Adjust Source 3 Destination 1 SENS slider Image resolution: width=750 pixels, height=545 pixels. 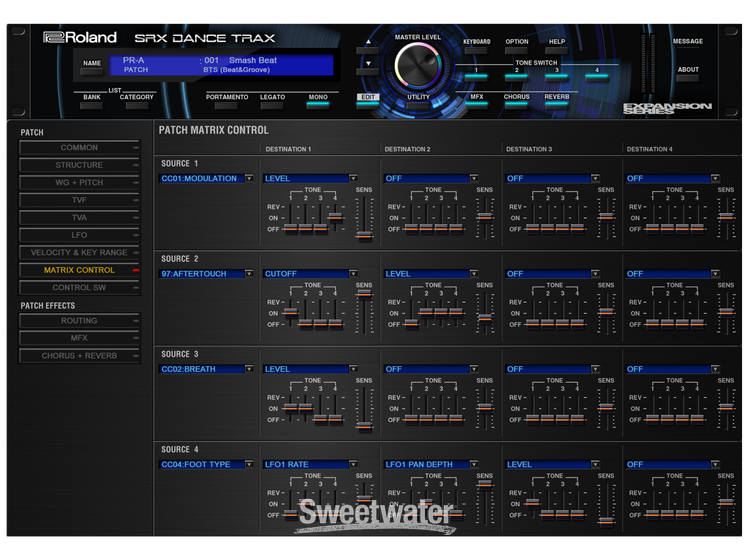tap(364, 425)
